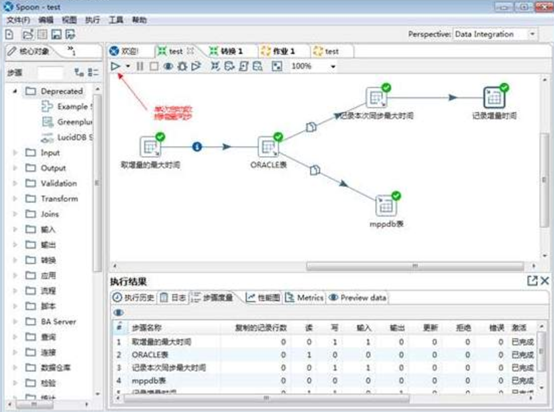Screen dimensions: 554x412
Task: Expand all tree icon in steps panel
Action: (x=79, y=72)
